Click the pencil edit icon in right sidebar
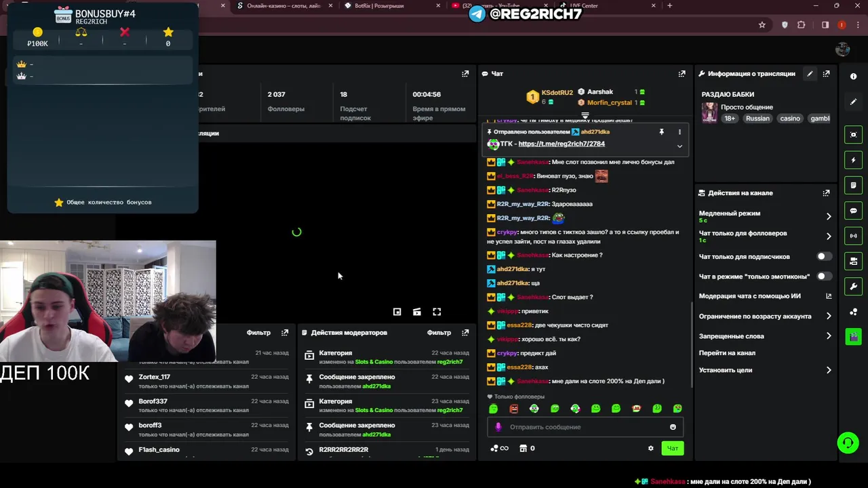Viewport: 868px width, 488px height. coord(854,102)
